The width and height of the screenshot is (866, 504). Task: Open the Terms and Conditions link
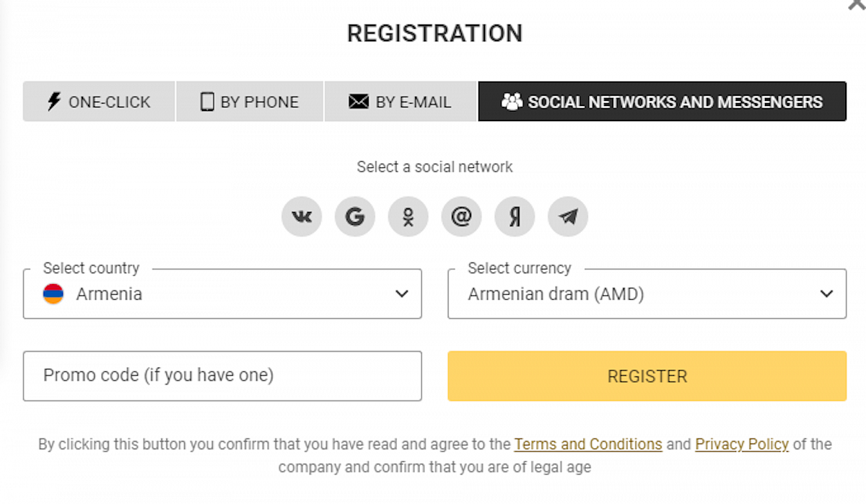click(588, 444)
